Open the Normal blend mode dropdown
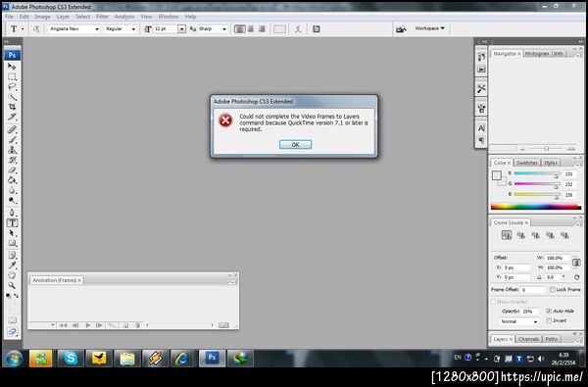The width and height of the screenshot is (588, 387). click(519, 321)
